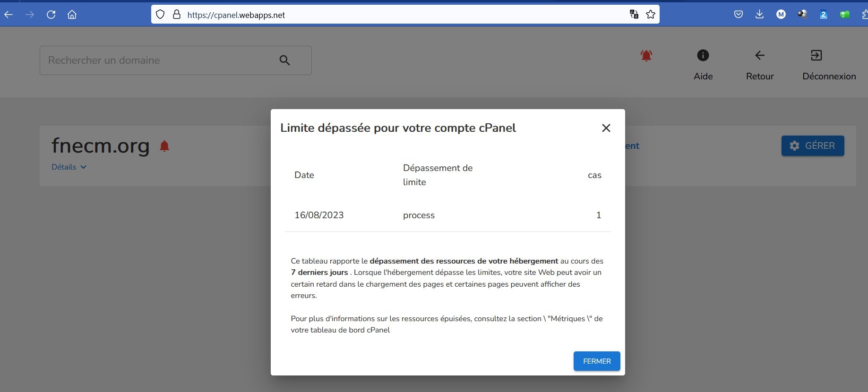
Task: Expand the Détails dropdown under fnecm.org
Action: [x=69, y=167]
